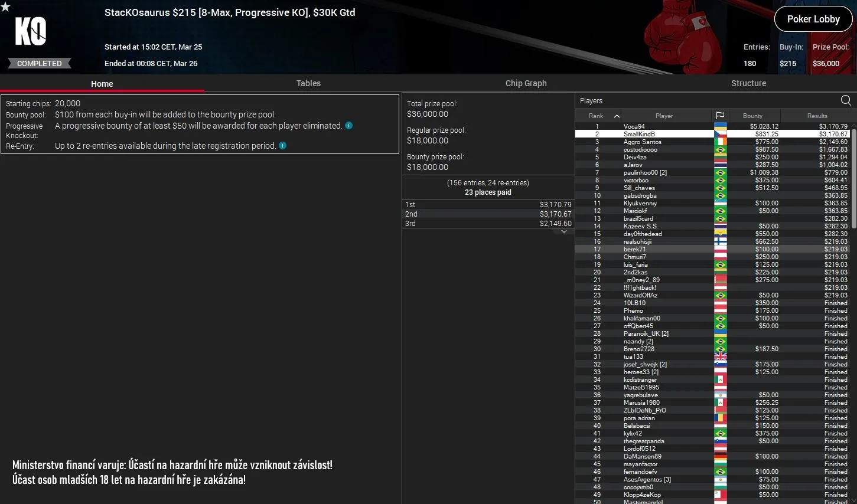The image size is (857, 504).
Task: Click the Brazilian flag beside Aggro Santos
Action: click(x=721, y=142)
